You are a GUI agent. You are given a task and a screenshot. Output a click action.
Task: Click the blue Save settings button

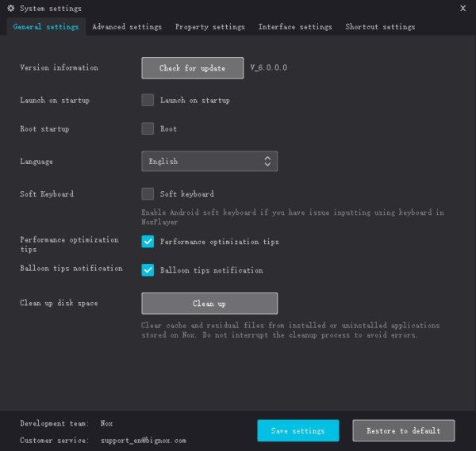[x=297, y=430]
